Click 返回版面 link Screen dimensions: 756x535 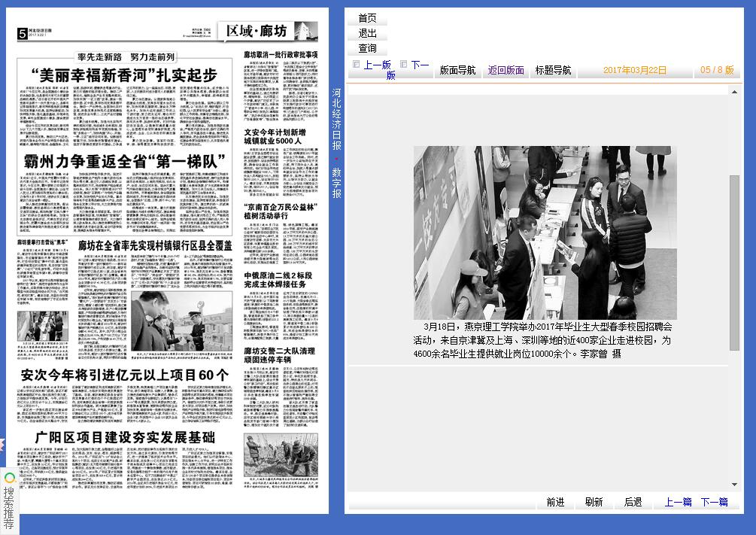506,70
